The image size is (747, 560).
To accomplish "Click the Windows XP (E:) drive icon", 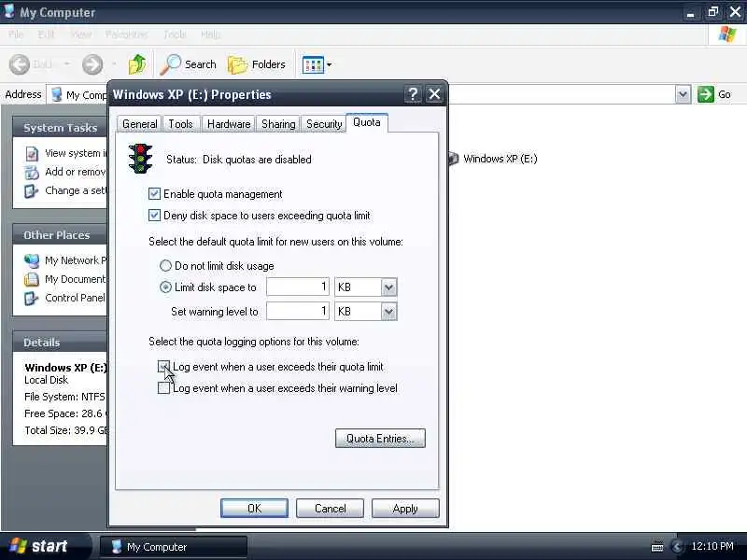I will coord(453,159).
